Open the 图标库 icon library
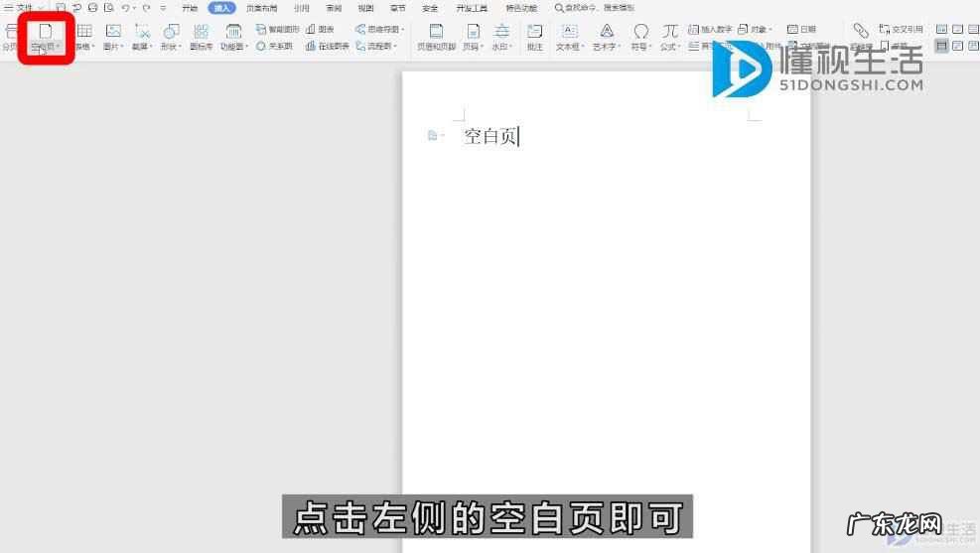980x553 pixels. pos(202,37)
